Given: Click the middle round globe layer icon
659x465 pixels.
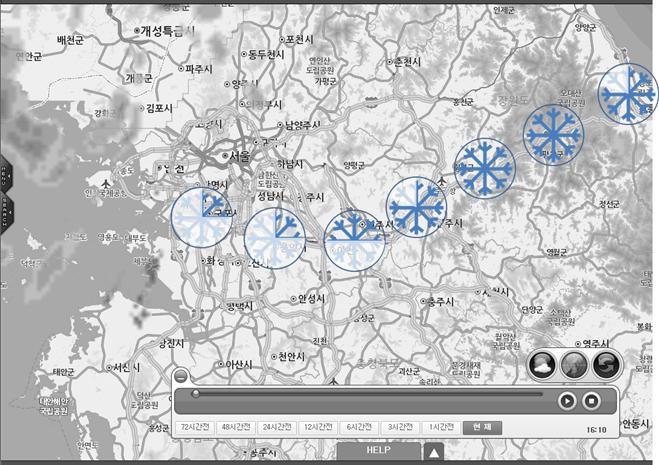Looking at the screenshot, I should click(x=575, y=364).
